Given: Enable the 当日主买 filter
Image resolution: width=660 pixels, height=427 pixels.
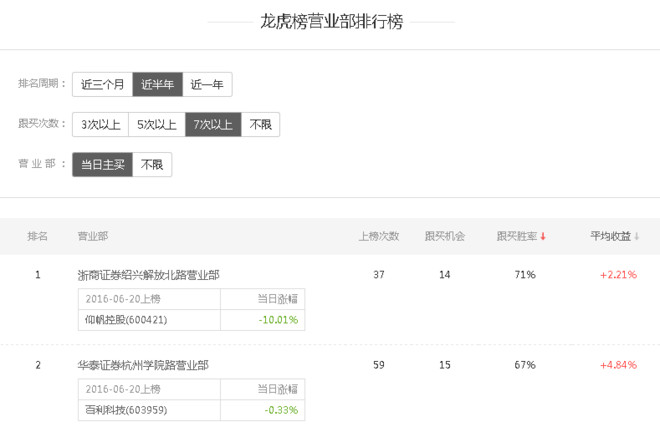Looking at the screenshot, I should coord(103,165).
